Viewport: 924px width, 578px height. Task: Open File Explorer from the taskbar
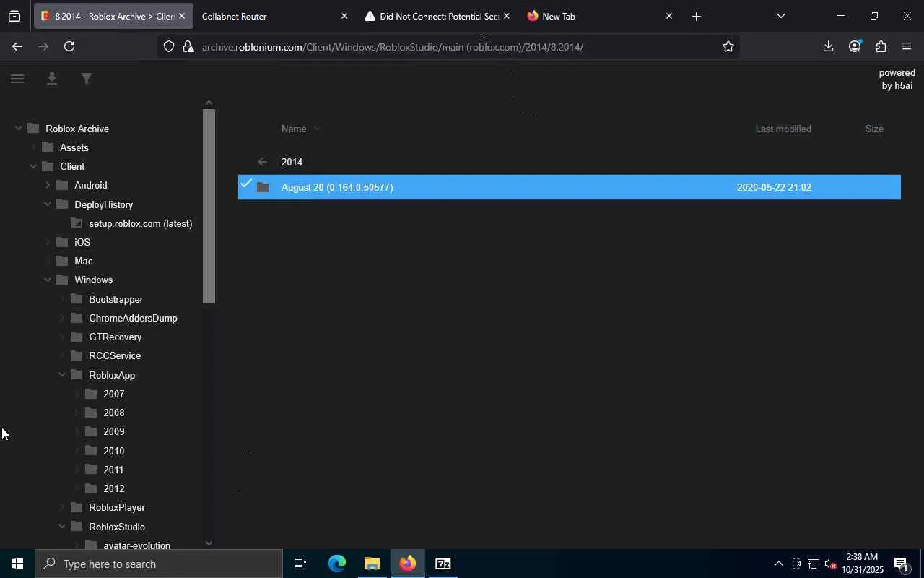click(x=372, y=564)
